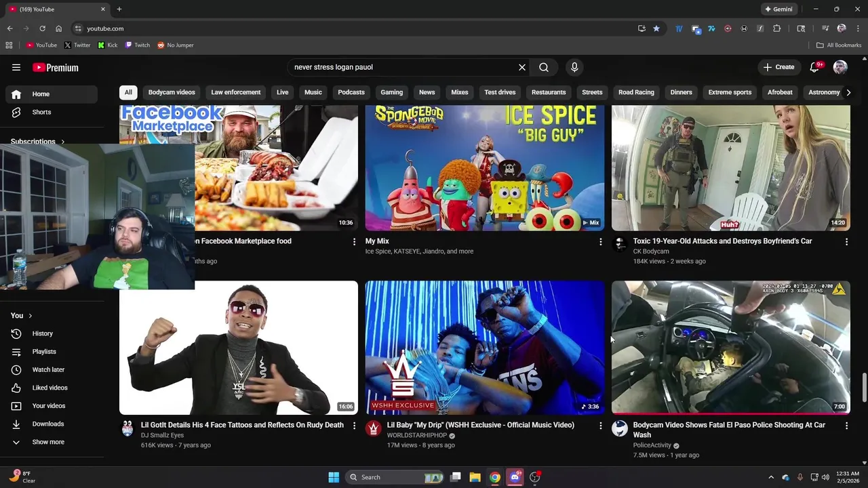This screenshot has width=868, height=488.
Task: Open Playlists in sidebar
Action: pyautogui.click(x=52, y=352)
